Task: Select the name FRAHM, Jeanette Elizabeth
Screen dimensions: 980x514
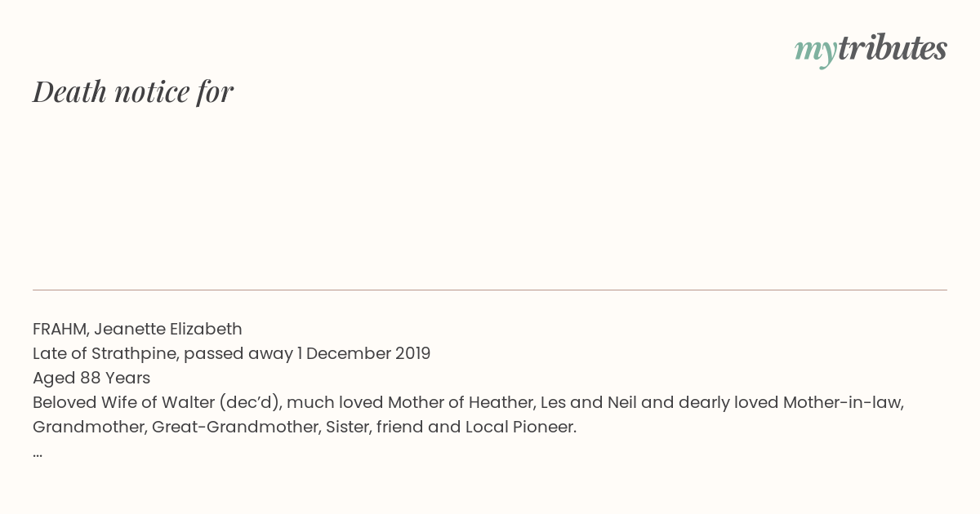Action: point(137,329)
